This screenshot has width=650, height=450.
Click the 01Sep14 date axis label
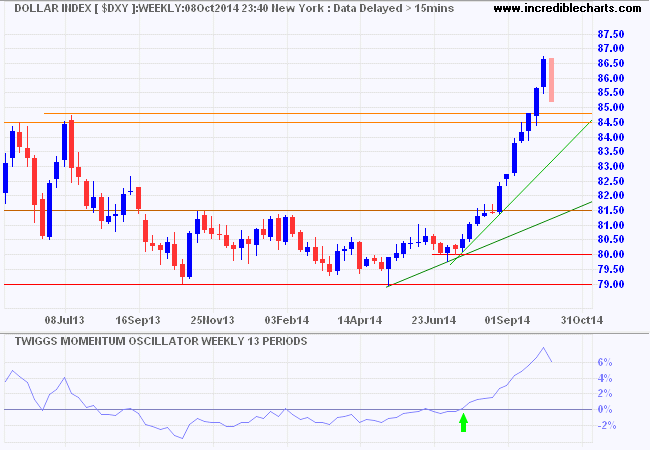[507, 320]
